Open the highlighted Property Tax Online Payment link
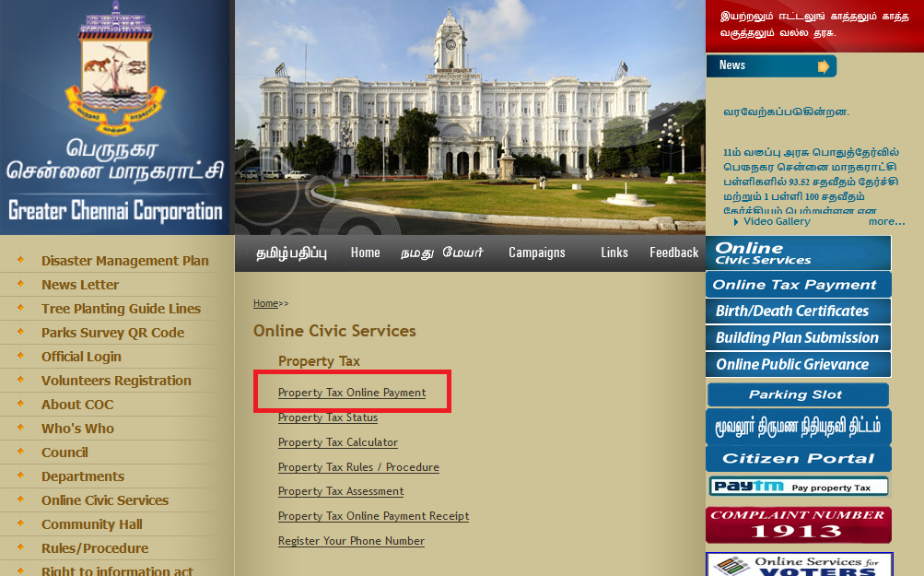This screenshot has height=576, width=924. 353,392
